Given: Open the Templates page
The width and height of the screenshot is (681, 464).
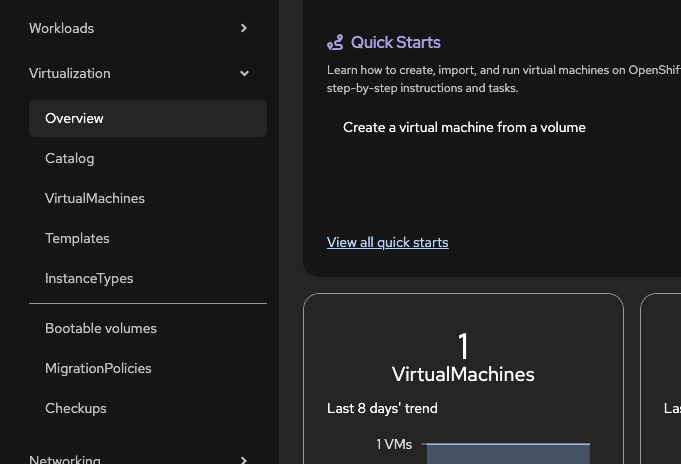Looking at the screenshot, I should pos(148,239).
